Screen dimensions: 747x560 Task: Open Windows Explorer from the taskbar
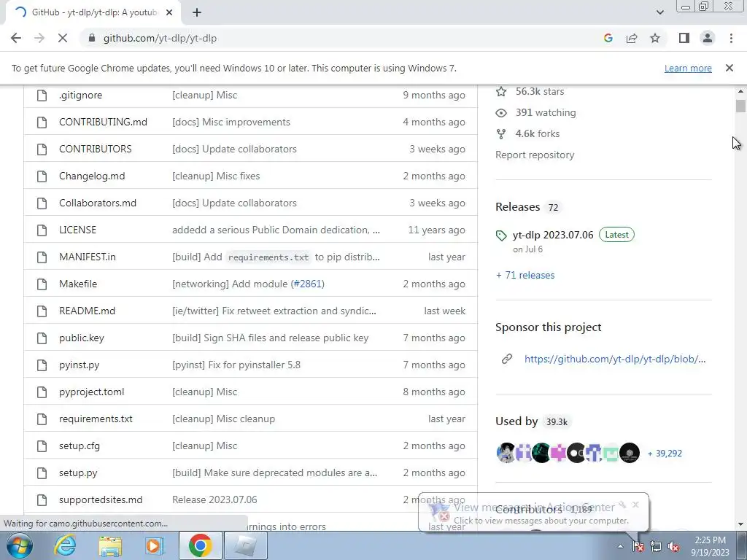click(x=111, y=545)
